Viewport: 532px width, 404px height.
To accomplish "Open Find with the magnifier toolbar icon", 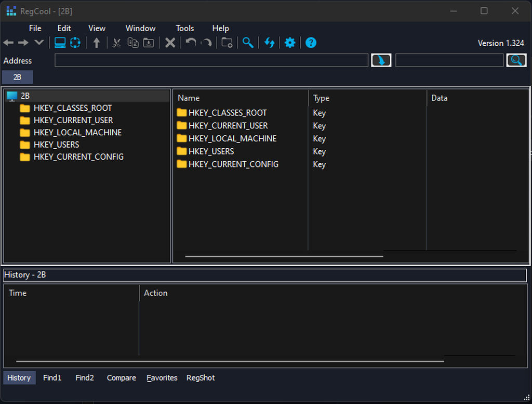I will [248, 43].
